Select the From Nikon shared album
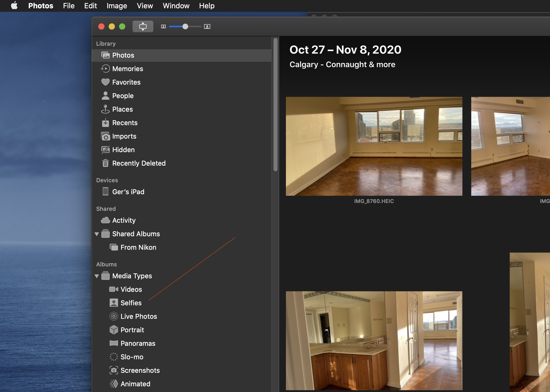Image resolution: width=550 pixels, height=392 pixels. [x=138, y=247]
